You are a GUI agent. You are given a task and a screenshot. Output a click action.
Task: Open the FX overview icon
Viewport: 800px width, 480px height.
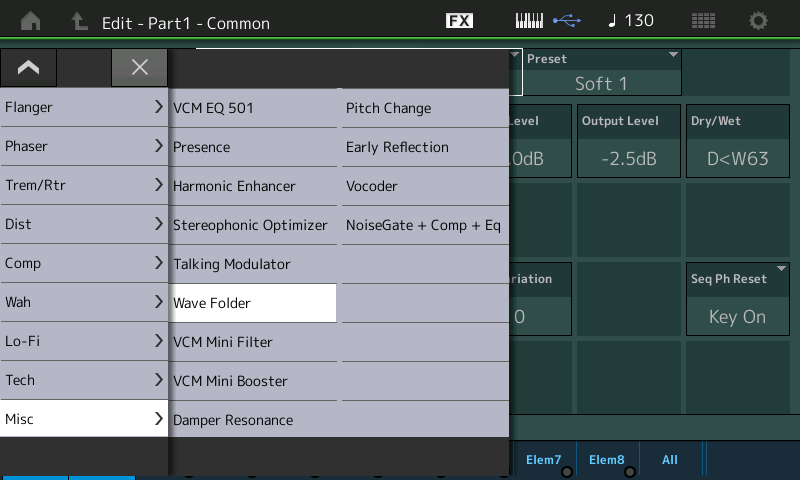(459, 21)
